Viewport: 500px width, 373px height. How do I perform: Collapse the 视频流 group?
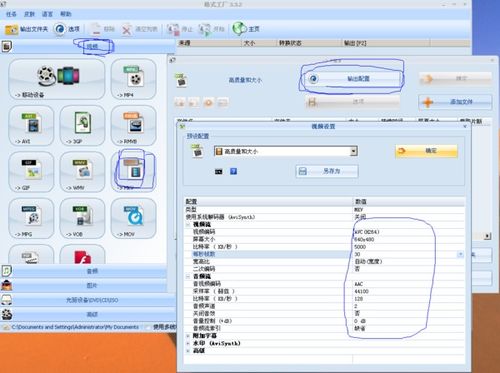[x=188, y=225]
